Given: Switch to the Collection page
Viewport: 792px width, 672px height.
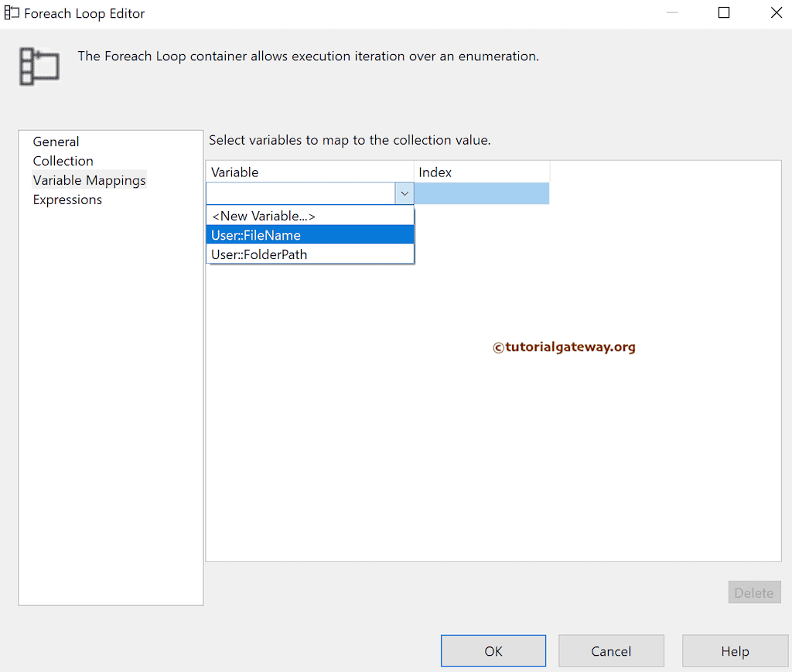Looking at the screenshot, I should coord(63,161).
